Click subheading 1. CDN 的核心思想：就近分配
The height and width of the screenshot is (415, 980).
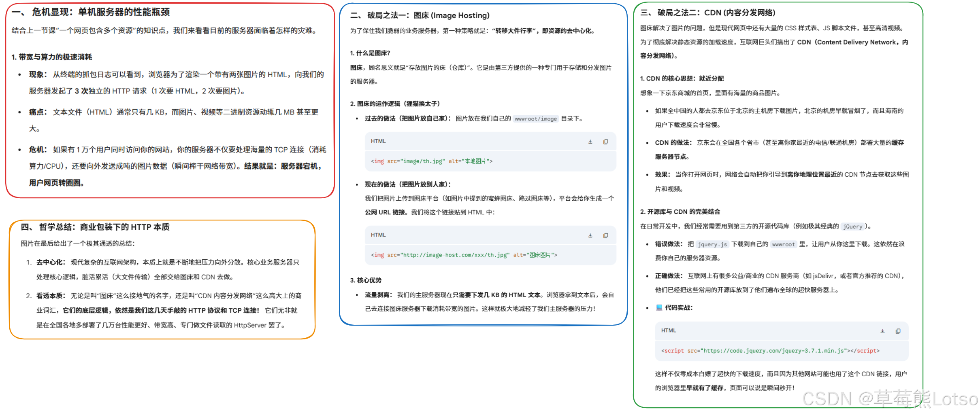pyautogui.click(x=682, y=78)
